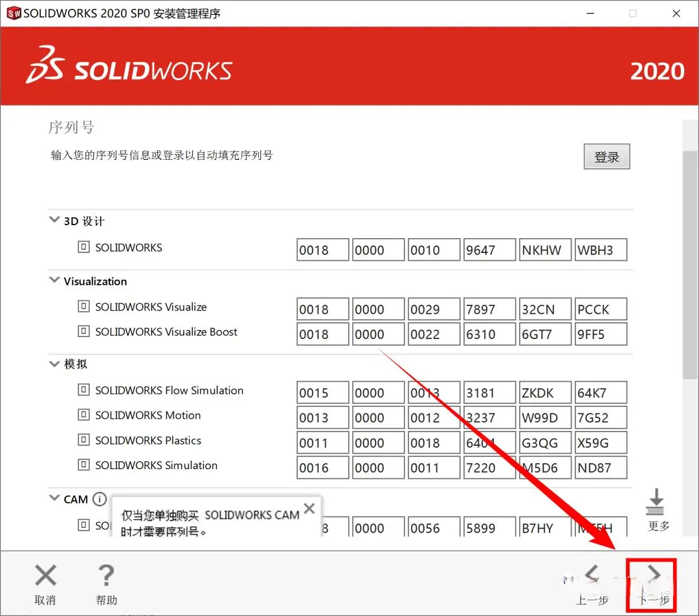
Task: Click the Cancel X icon
Action: [x=45, y=575]
